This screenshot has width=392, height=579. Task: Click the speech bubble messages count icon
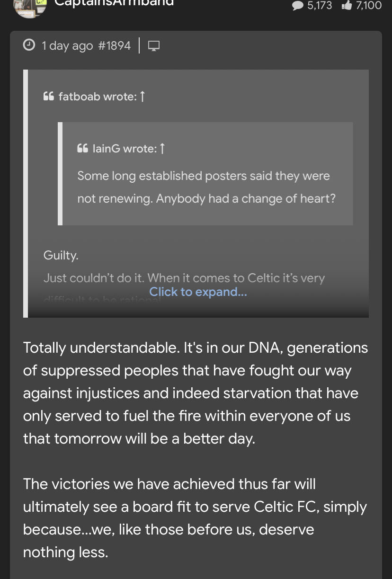click(298, 6)
